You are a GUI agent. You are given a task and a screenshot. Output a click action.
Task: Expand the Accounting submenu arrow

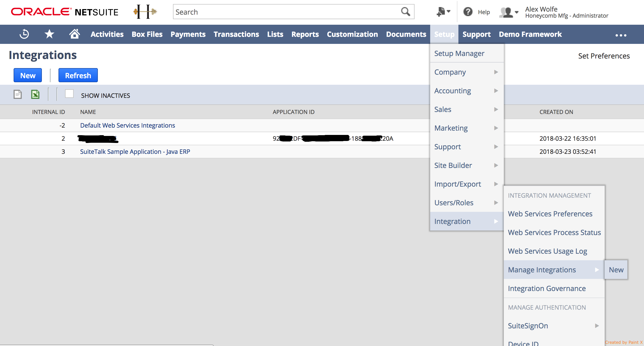pos(496,91)
